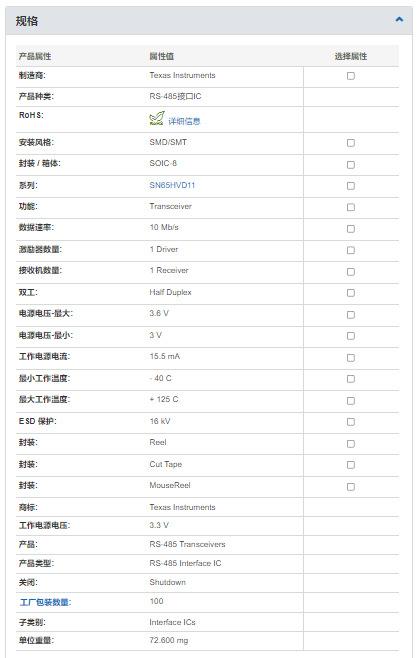Screen dimensions: 417x658
Task: Open the 详细信息 RoHS link
Action: (x=184, y=121)
